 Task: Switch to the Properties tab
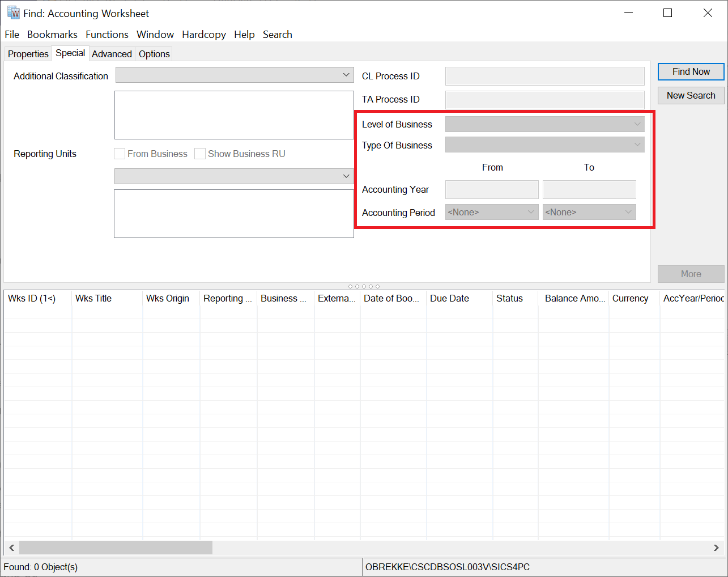(28, 54)
